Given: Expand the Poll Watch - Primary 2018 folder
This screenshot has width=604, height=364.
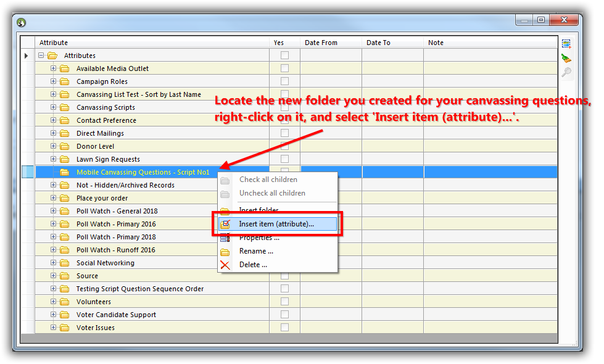Looking at the screenshot, I should pos(54,237).
